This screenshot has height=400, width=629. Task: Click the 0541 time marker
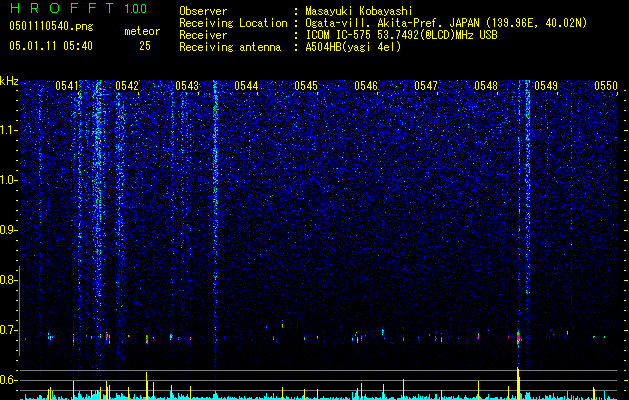(67, 86)
